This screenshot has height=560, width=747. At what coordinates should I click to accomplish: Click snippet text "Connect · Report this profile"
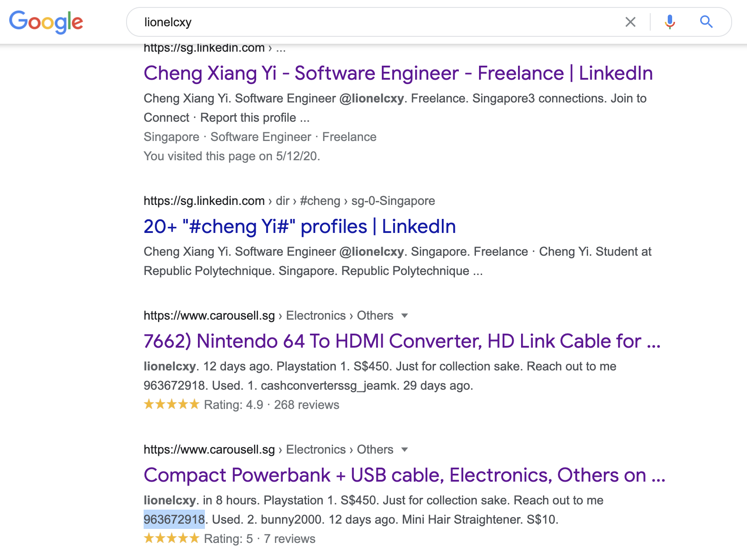click(220, 118)
